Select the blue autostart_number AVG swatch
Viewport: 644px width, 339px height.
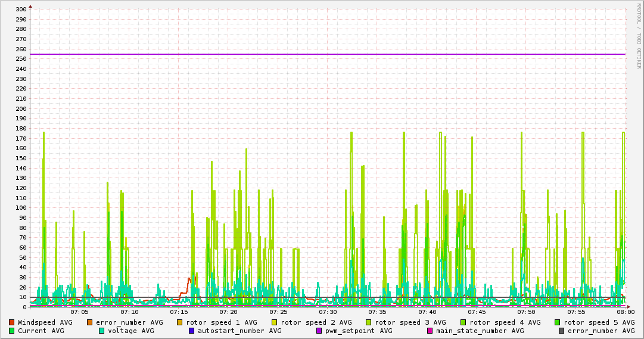click(x=192, y=331)
